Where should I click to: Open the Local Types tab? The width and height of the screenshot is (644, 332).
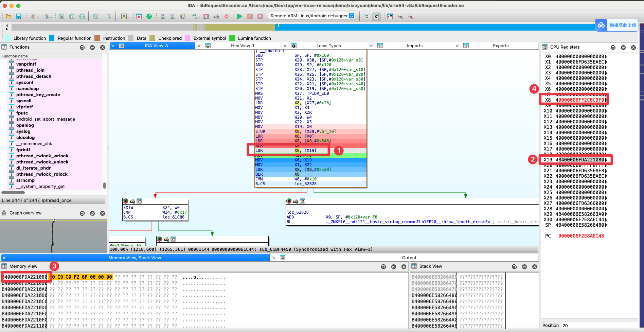[328, 46]
